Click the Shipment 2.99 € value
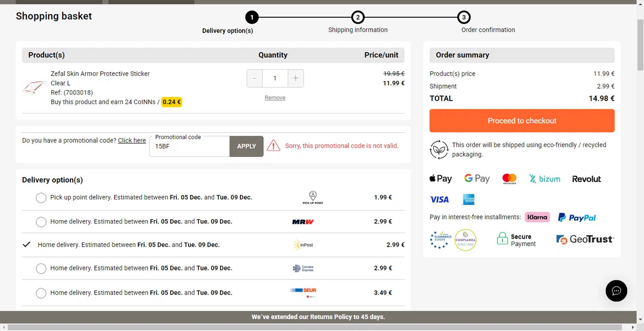 click(x=605, y=86)
